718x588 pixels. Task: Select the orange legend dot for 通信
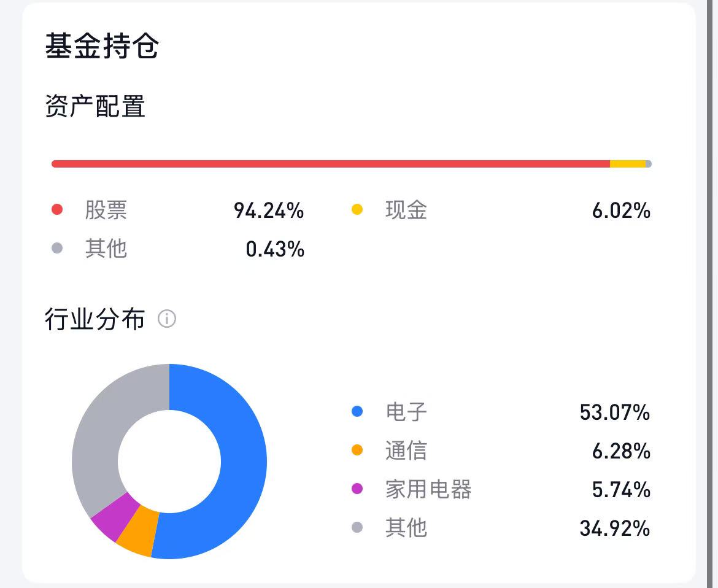coord(357,451)
